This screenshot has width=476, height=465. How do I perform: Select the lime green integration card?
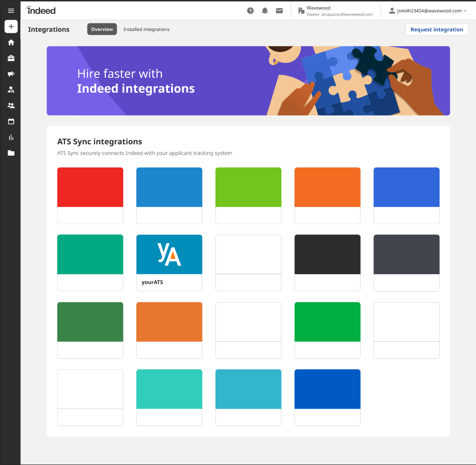pyautogui.click(x=248, y=195)
